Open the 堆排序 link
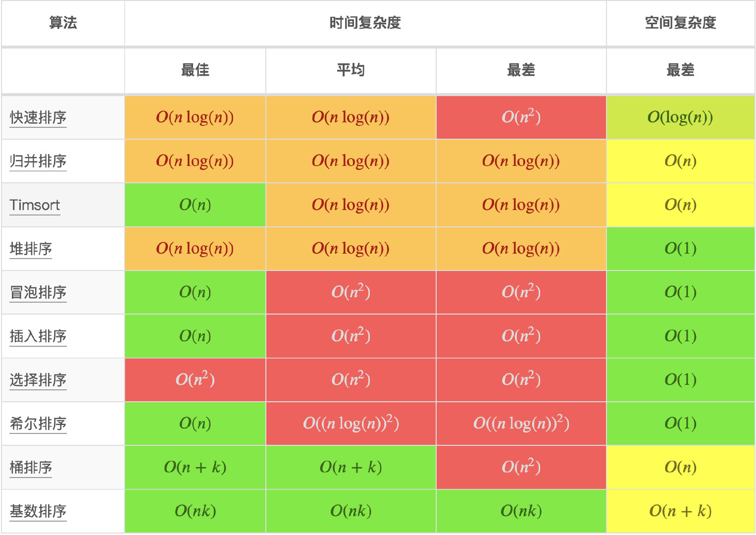The width and height of the screenshot is (756, 535). tap(31, 249)
